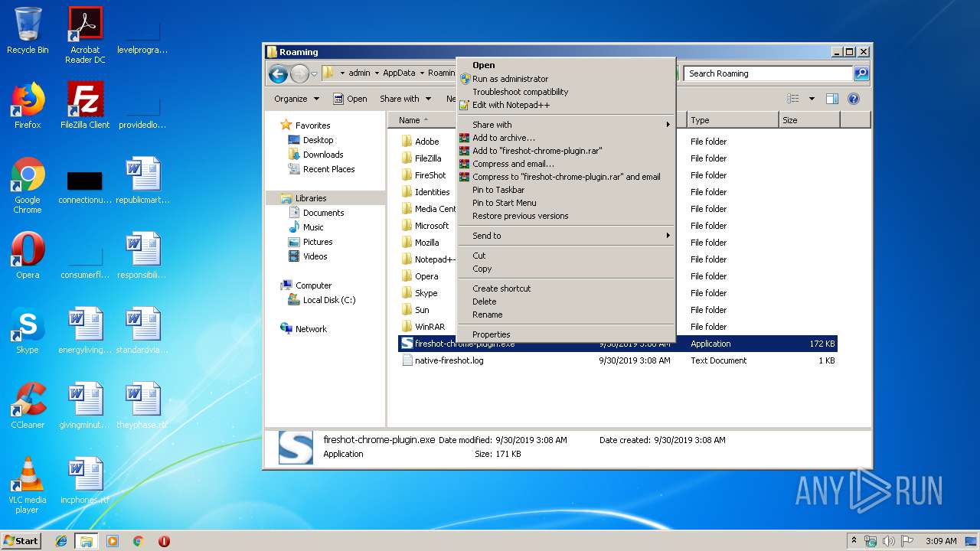Image resolution: width=980 pixels, height=551 pixels.
Task: Open media player taskbar icon
Action: click(113, 541)
